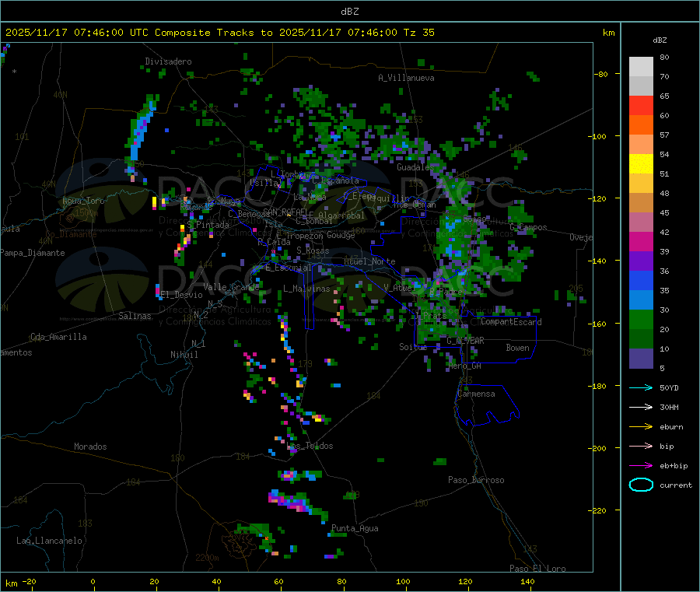The image size is (700, 592).
Task: Click the Paso_Barroso map label
Action: coord(476,480)
